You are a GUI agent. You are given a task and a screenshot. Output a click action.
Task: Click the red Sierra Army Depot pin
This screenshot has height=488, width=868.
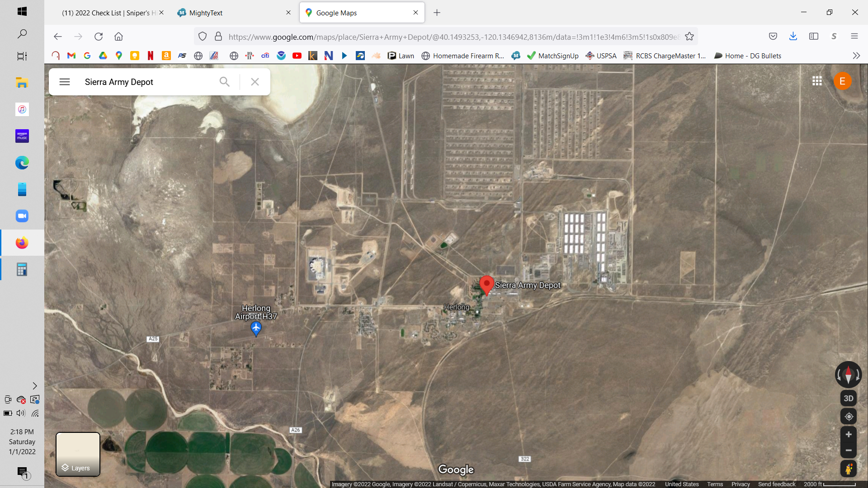pos(486,285)
